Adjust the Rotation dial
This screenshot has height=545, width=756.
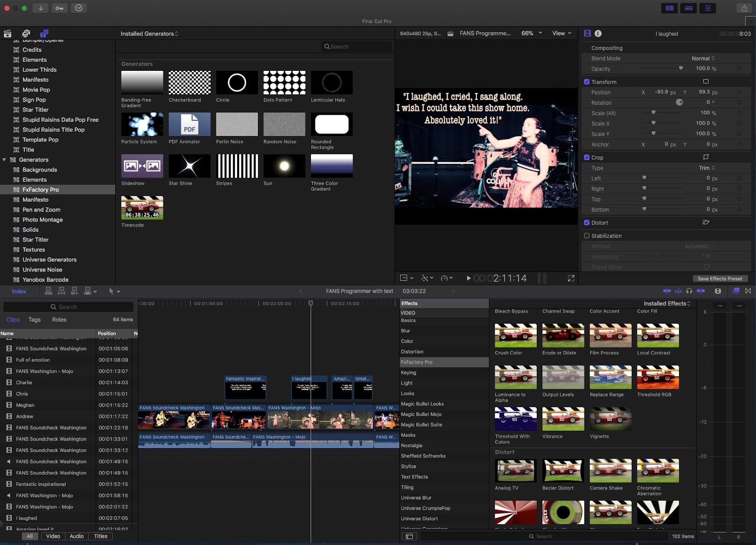click(679, 102)
